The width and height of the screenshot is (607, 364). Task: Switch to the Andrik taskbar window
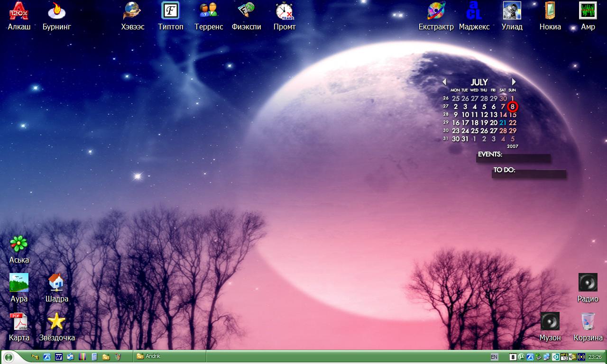170,356
